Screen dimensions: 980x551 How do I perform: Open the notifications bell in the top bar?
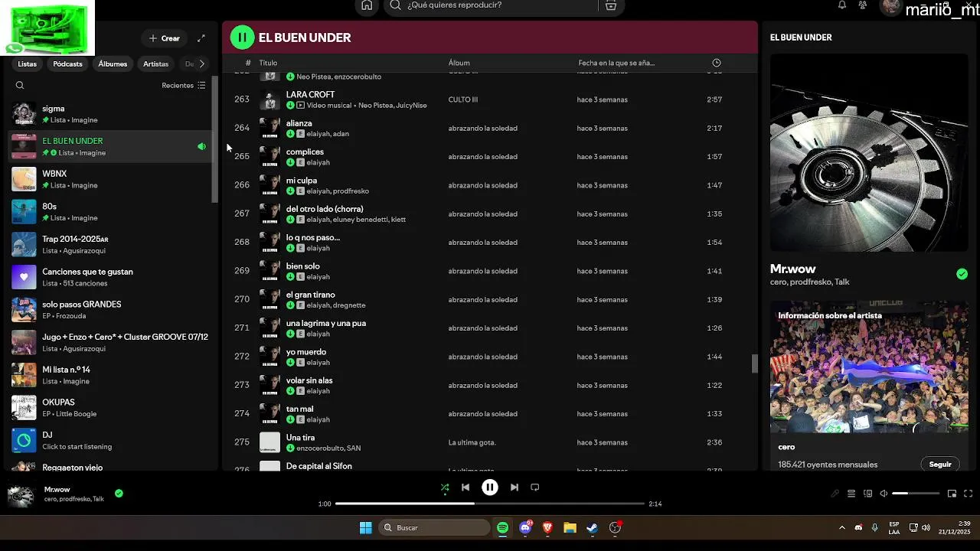tap(842, 5)
